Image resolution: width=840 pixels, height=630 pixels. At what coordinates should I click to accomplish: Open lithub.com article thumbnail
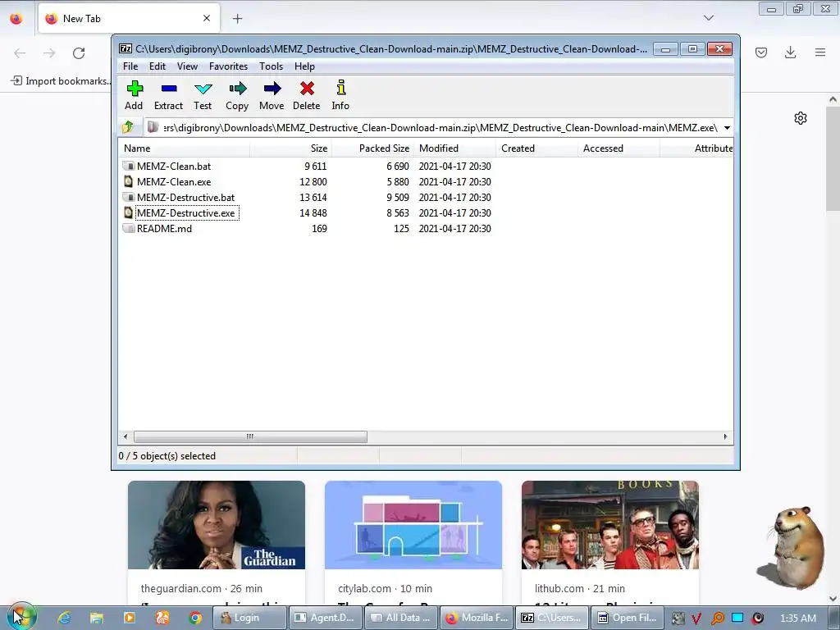[x=610, y=525]
